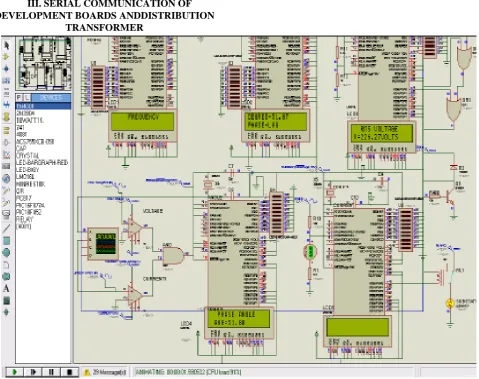The height and width of the screenshot is (379, 479).
Task: Choose the Subcircuit mode tool
Action: click(x=6, y=117)
